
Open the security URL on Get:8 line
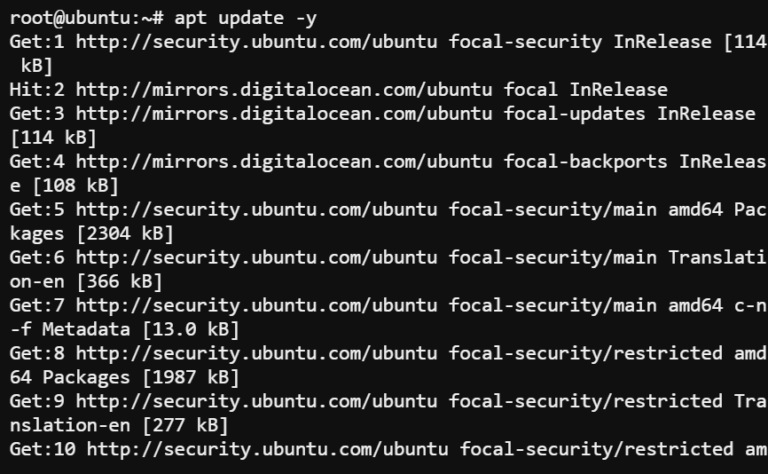(x=257, y=354)
